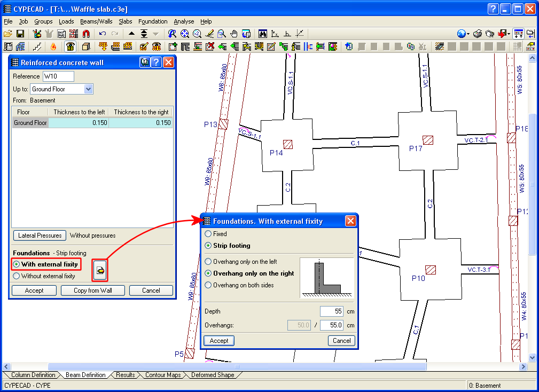Click the zoom window magnifier icon

[222, 34]
